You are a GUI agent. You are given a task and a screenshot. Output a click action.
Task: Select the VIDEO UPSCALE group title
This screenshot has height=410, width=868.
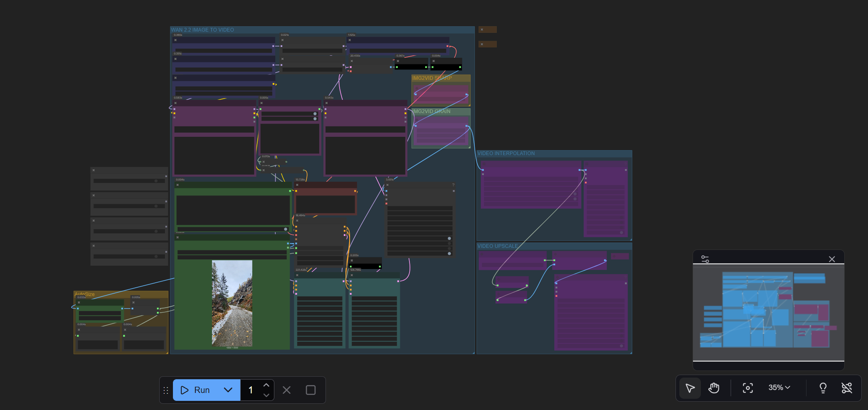(498, 246)
